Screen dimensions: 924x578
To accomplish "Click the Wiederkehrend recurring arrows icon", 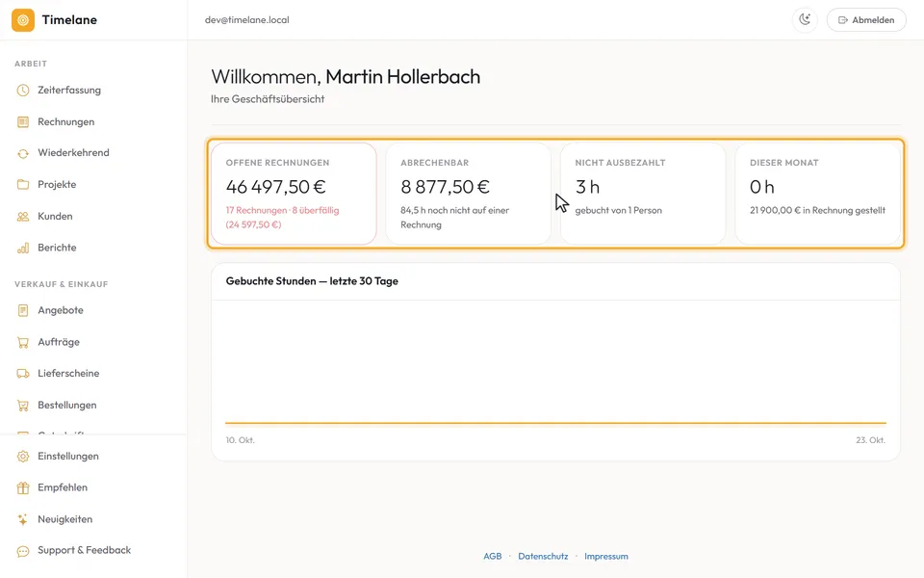I will click(23, 153).
